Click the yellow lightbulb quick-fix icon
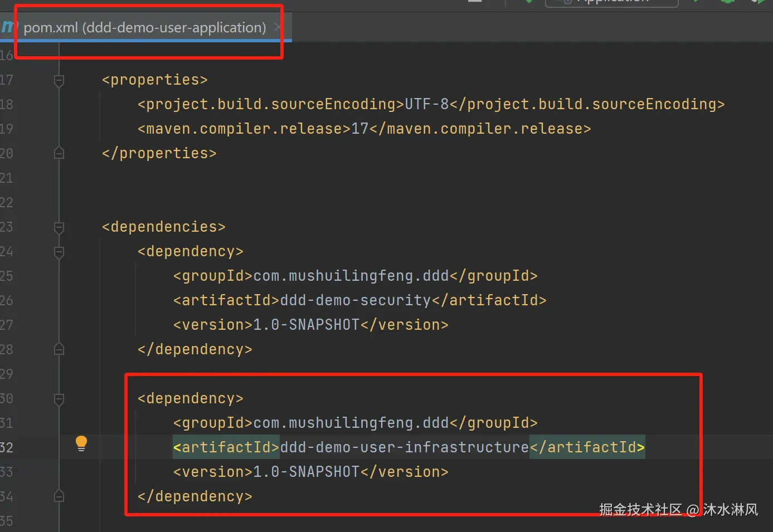Image resolution: width=773 pixels, height=532 pixels. [81, 443]
